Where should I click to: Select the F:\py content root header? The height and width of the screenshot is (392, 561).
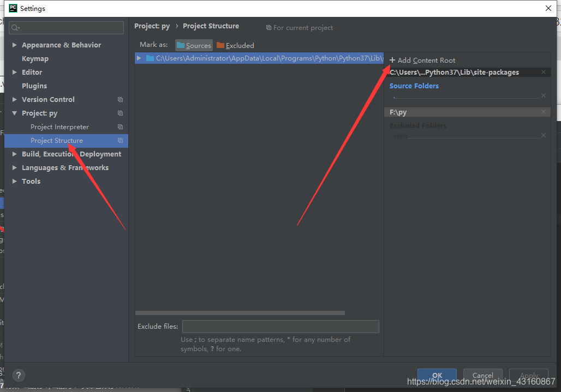click(x=467, y=112)
